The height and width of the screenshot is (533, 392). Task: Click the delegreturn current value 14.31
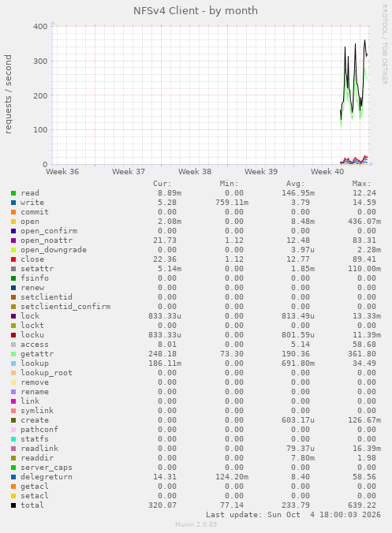165,477
